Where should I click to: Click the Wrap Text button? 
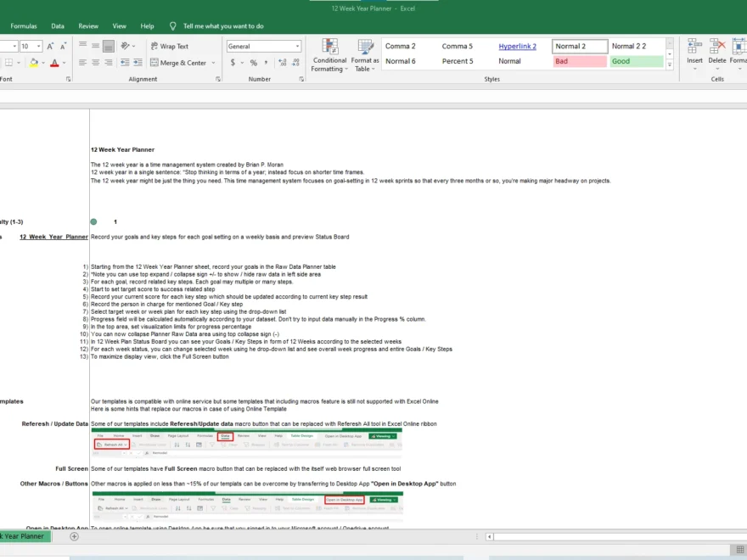click(x=169, y=46)
